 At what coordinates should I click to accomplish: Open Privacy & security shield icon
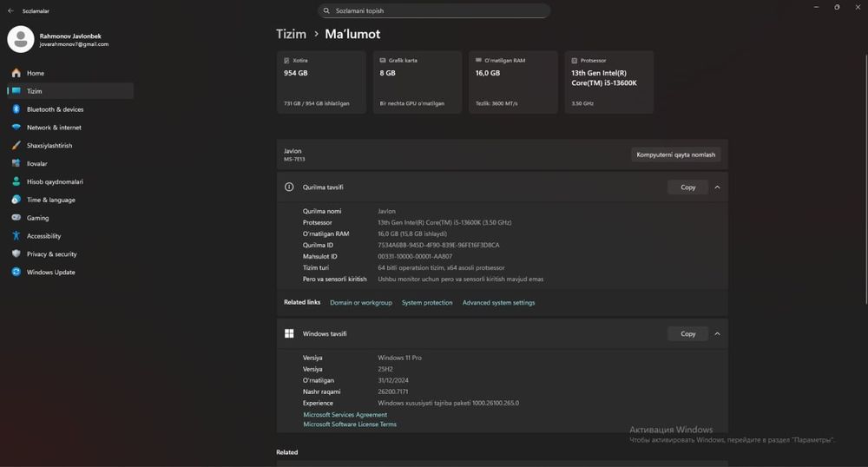pos(16,254)
